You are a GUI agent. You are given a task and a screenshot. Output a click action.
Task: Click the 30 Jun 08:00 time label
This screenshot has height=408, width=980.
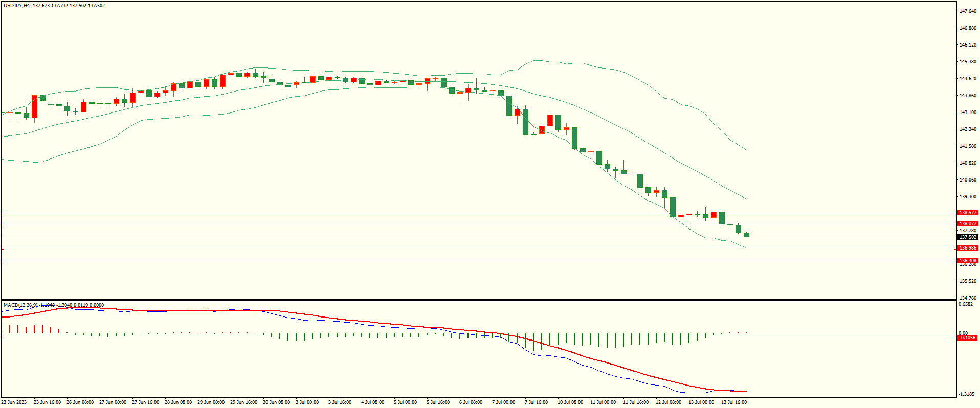tap(276, 402)
